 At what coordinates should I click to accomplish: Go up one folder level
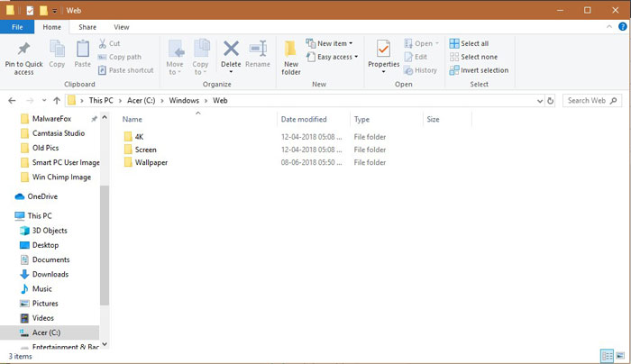tap(57, 101)
